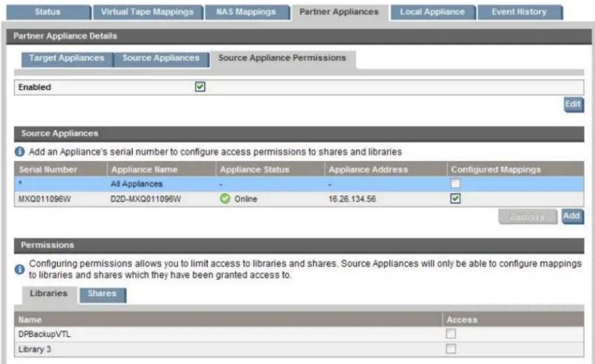Viewport: 595px width, 364px height.
Task: Open the NAS Mappings tab
Action: pos(246,12)
